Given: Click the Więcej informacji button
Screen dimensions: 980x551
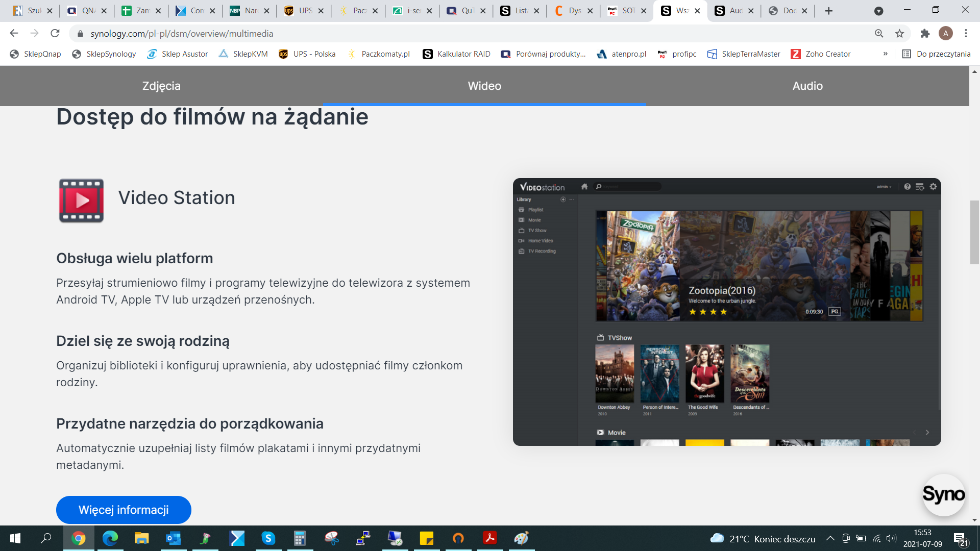Looking at the screenshot, I should (124, 510).
